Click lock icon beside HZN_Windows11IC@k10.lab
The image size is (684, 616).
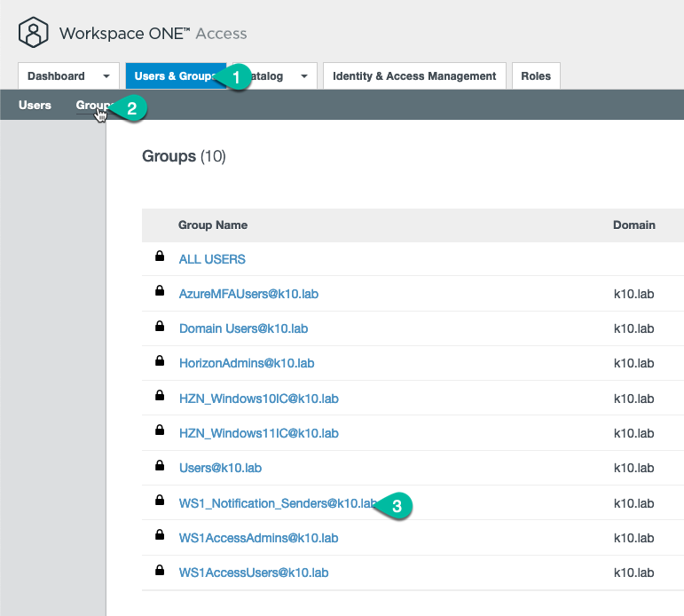tap(160, 430)
